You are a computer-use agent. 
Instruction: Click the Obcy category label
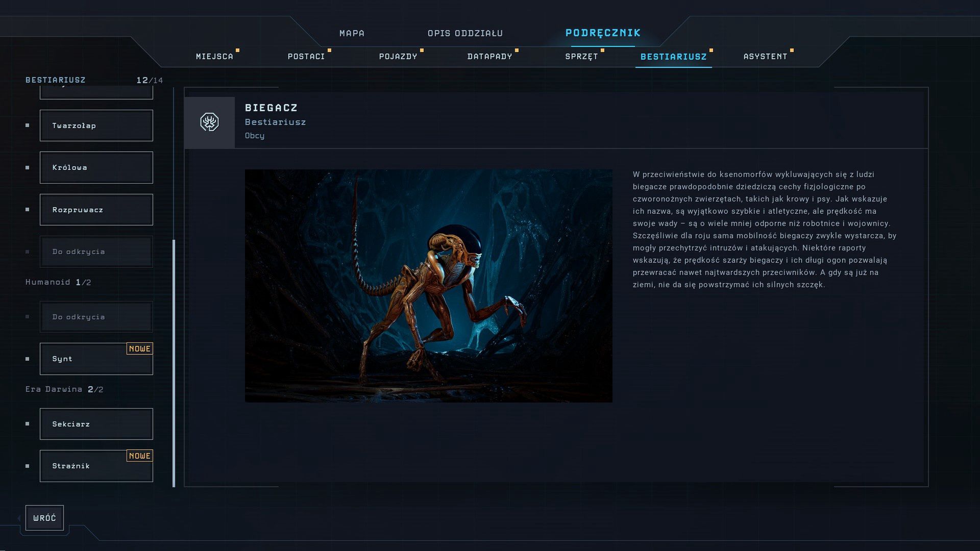(255, 136)
